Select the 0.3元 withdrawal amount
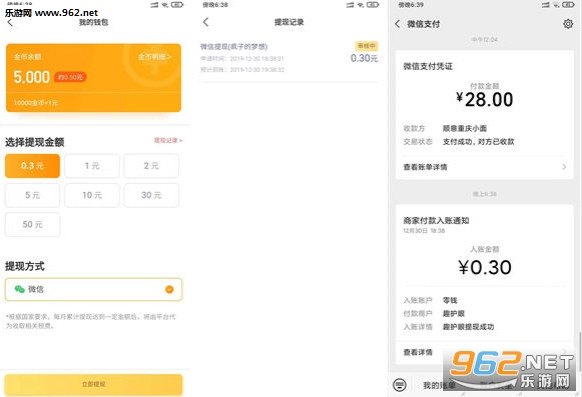The height and width of the screenshot is (397, 582). [32, 166]
